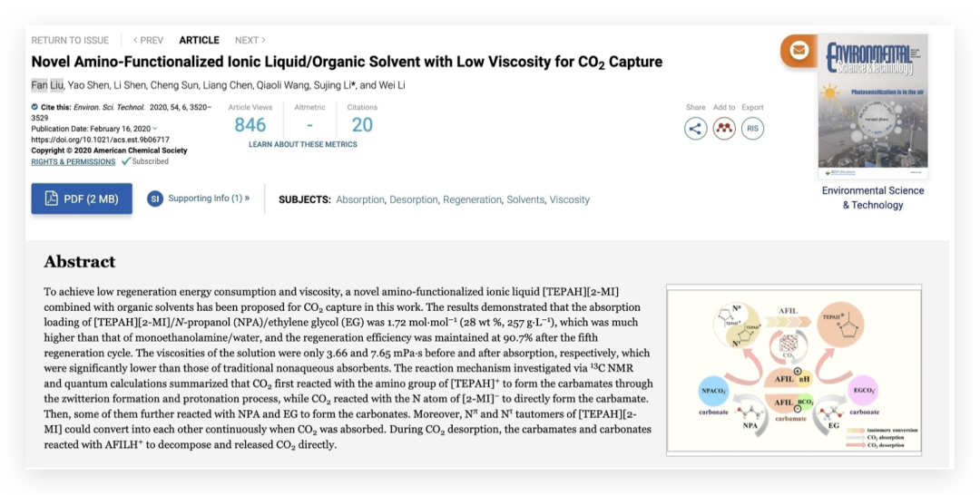The width and height of the screenshot is (980, 495).
Task: Click the Share icon
Action: coord(695,128)
